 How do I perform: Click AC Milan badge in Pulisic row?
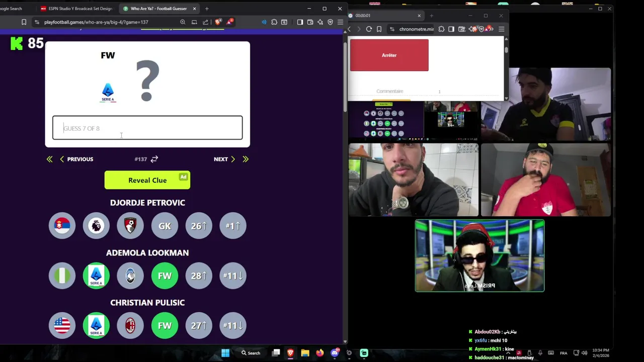(130, 325)
